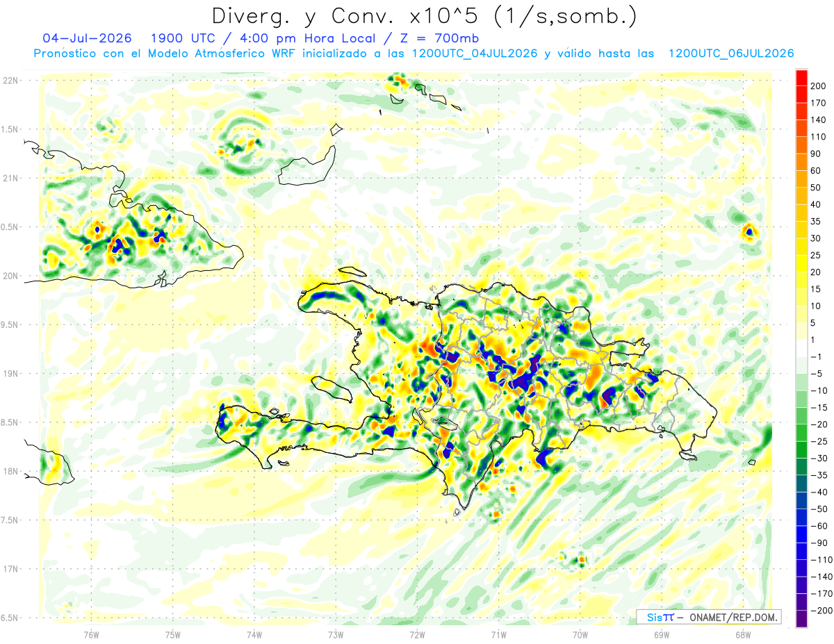Image resolution: width=834 pixels, height=644 pixels.
Task: Click the "19N" latitude label
Action: pos(11,374)
